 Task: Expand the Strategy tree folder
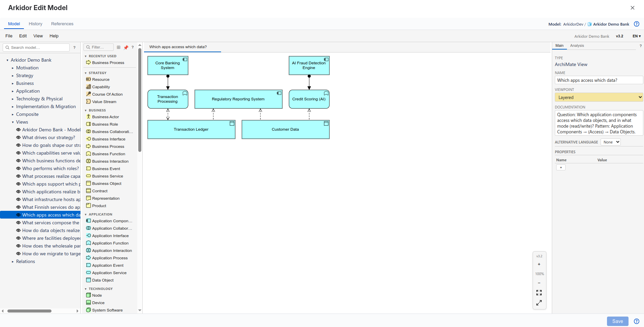pos(13,76)
